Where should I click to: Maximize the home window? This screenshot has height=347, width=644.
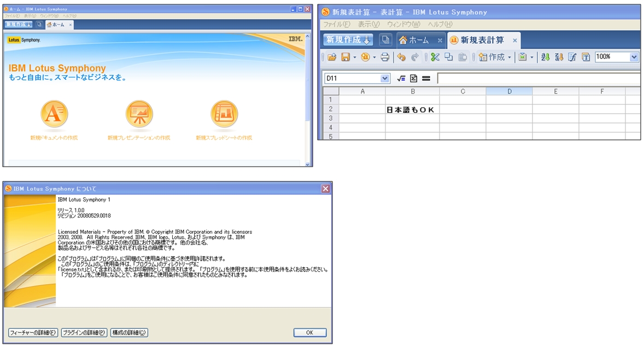300,9
